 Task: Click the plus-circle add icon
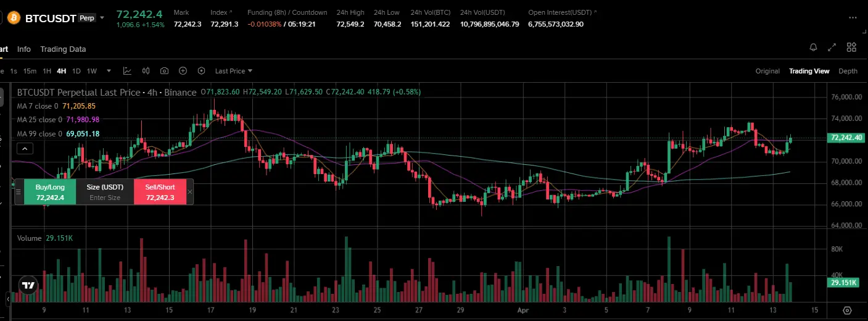pos(183,71)
